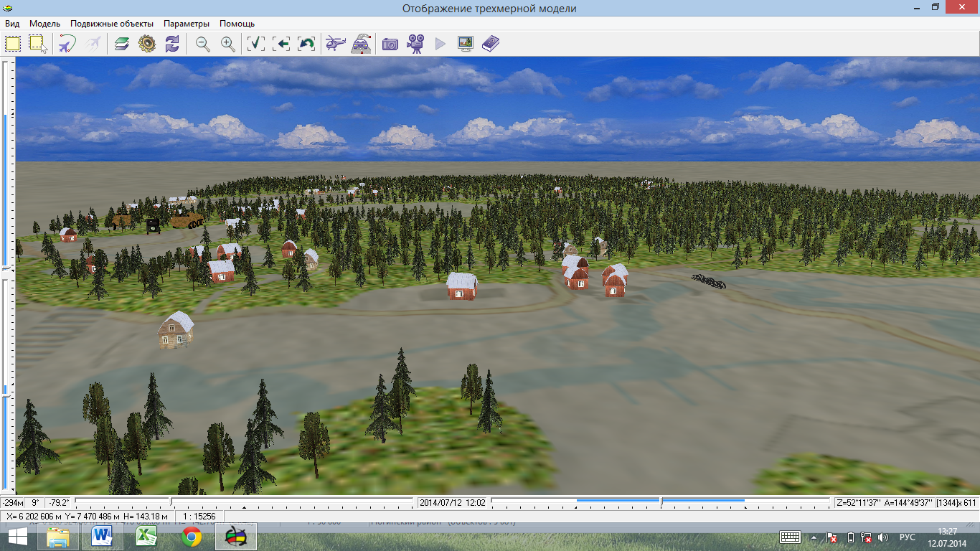Open the Вид menu
This screenshot has height=551, width=980.
(x=12, y=24)
